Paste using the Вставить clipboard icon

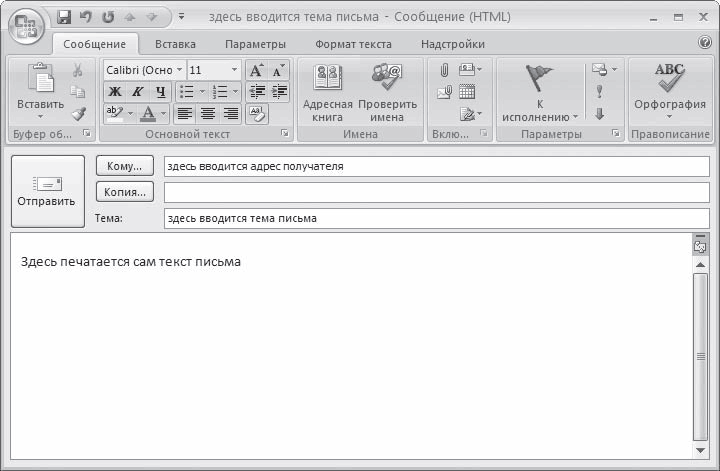pyautogui.click(x=40, y=78)
